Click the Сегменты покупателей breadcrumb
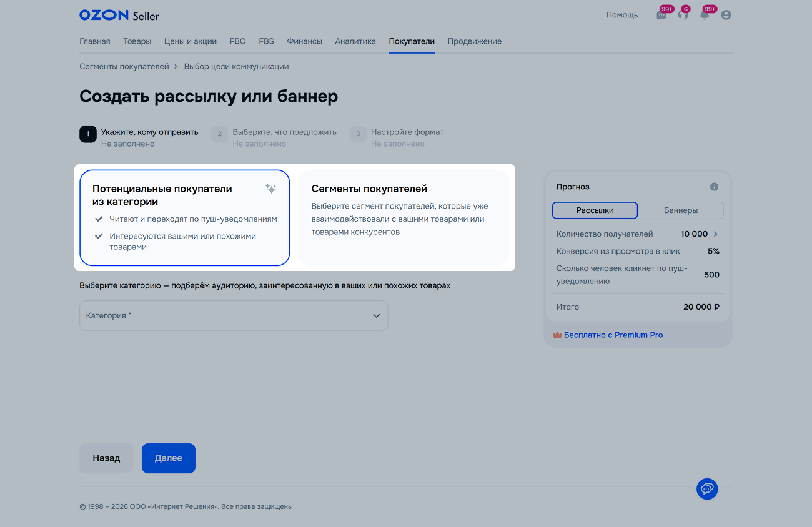The image size is (812, 527). coord(124,66)
